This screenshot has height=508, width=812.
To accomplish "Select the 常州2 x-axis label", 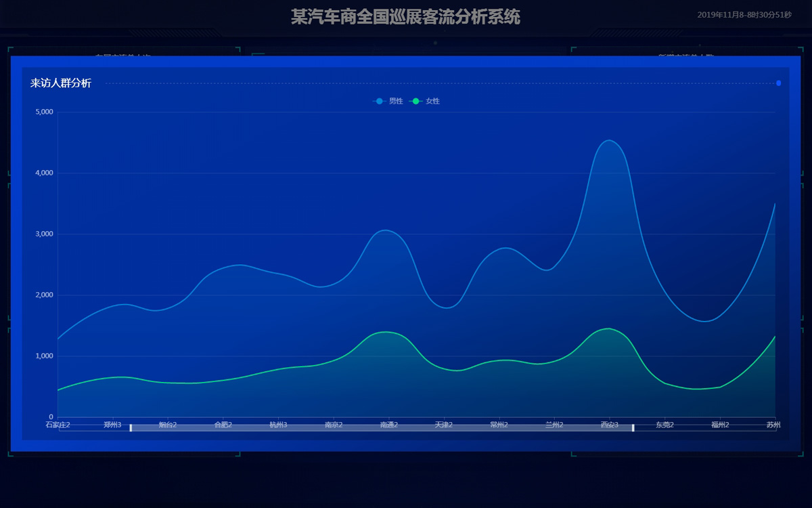I will [x=499, y=425].
